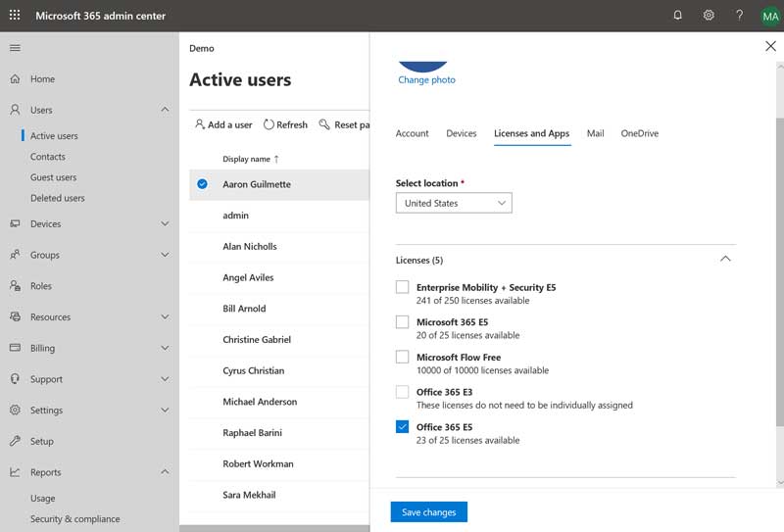The width and height of the screenshot is (784, 532).
Task: Open Active users in sidebar
Action: pos(54,135)
